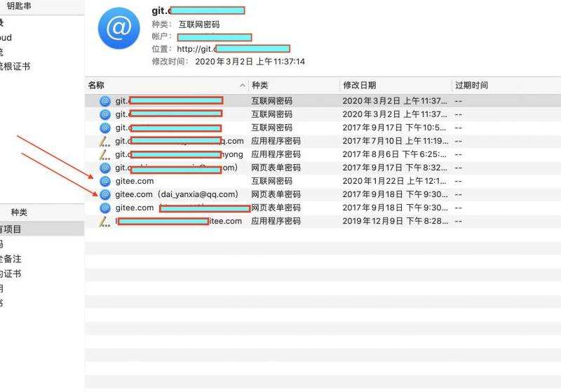The width and height of the screenshot is (561, 392).
Task: Select the 证书 category under 种类 sidebar
Action: 11,274
